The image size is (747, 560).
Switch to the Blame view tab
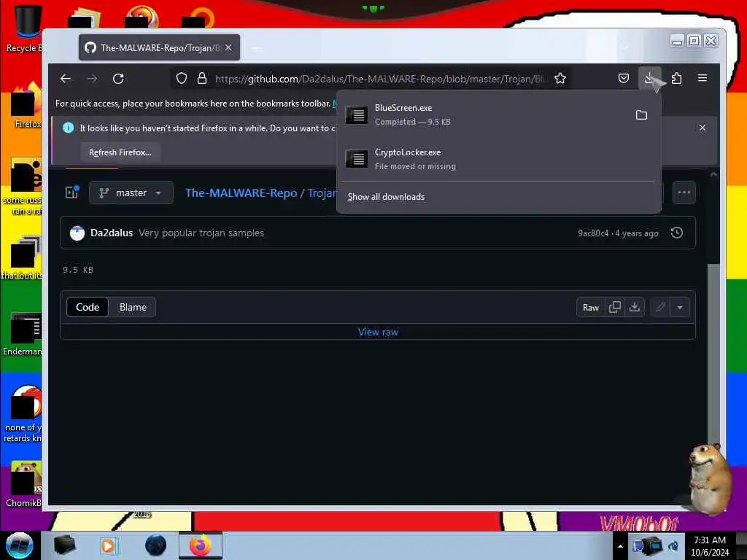133,307
